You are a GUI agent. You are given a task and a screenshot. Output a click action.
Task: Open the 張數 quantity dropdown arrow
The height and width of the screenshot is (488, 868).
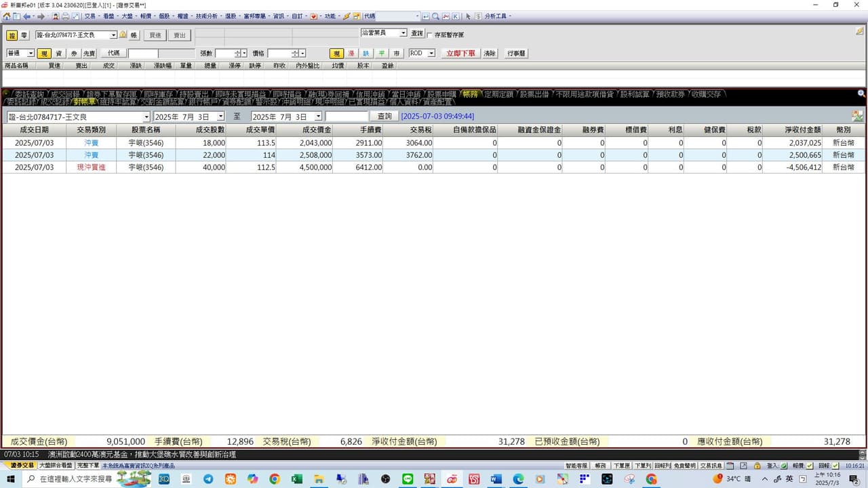click(245, 54)
